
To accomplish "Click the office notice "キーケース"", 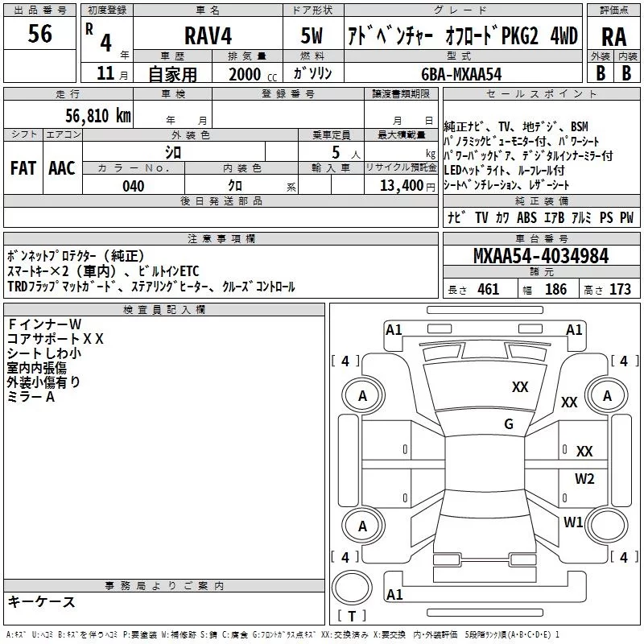I will pyautogui.click(x=42, y=601).
